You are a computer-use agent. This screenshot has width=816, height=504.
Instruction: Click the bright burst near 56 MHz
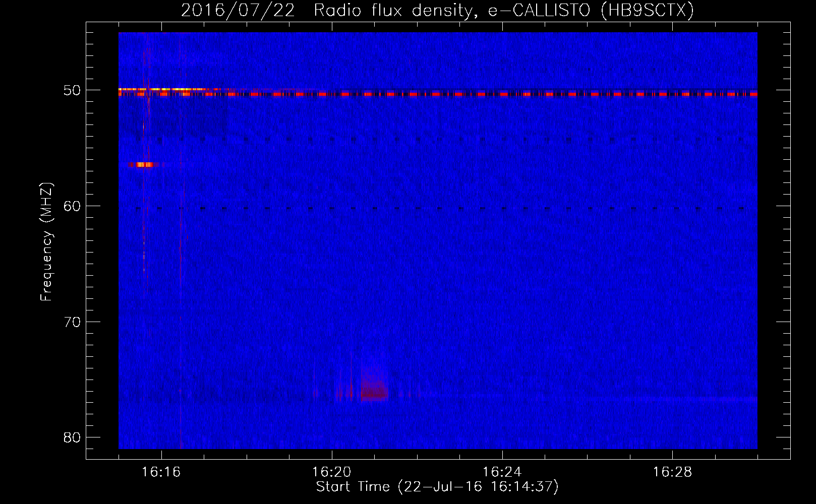pyautogui.click(x=143, y=165)
